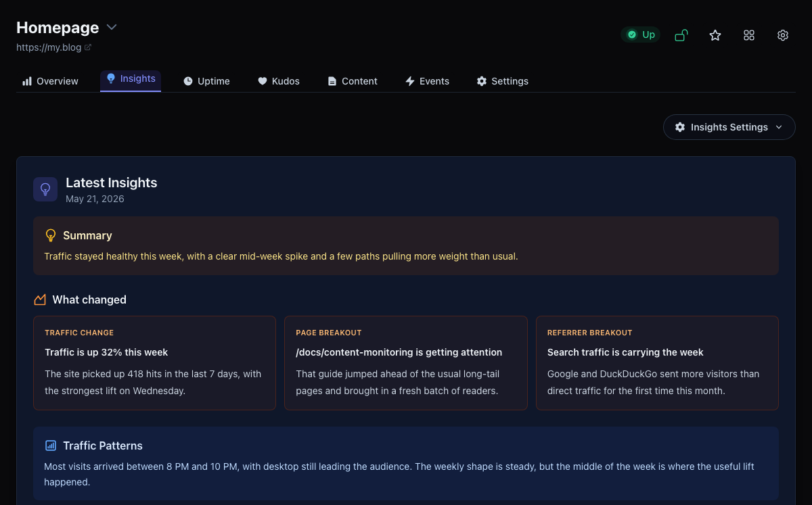
Task: Click the summary sentence about mid-week spike
Action: (x=281, y=256)
